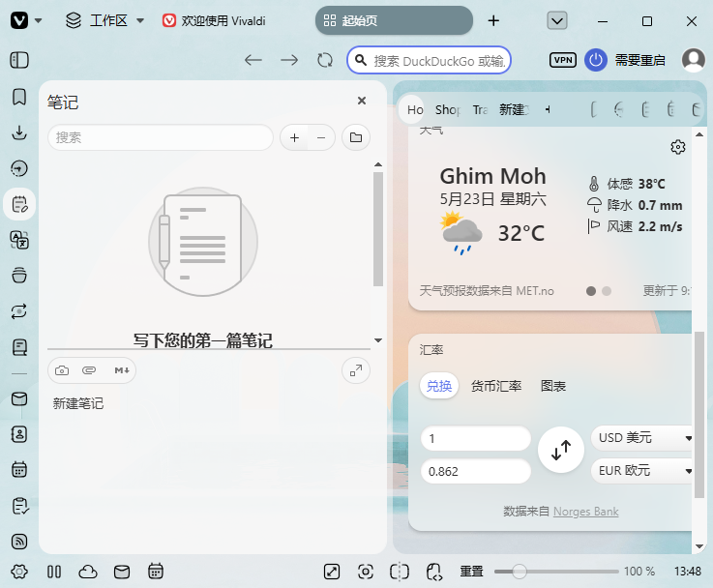Switch to the 货币汇率 tab
This screenshot has height=588, width=713.
click(x=496, y=386)
